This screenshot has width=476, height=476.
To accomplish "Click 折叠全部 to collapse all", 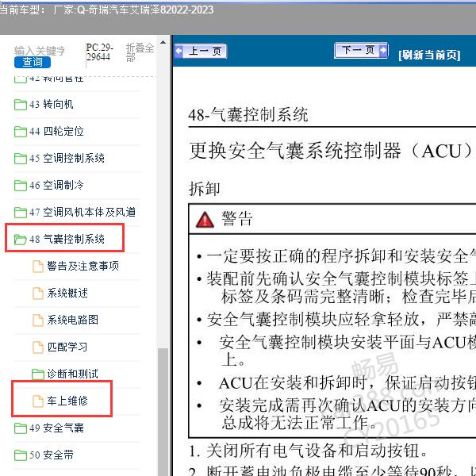I will 140,52.
